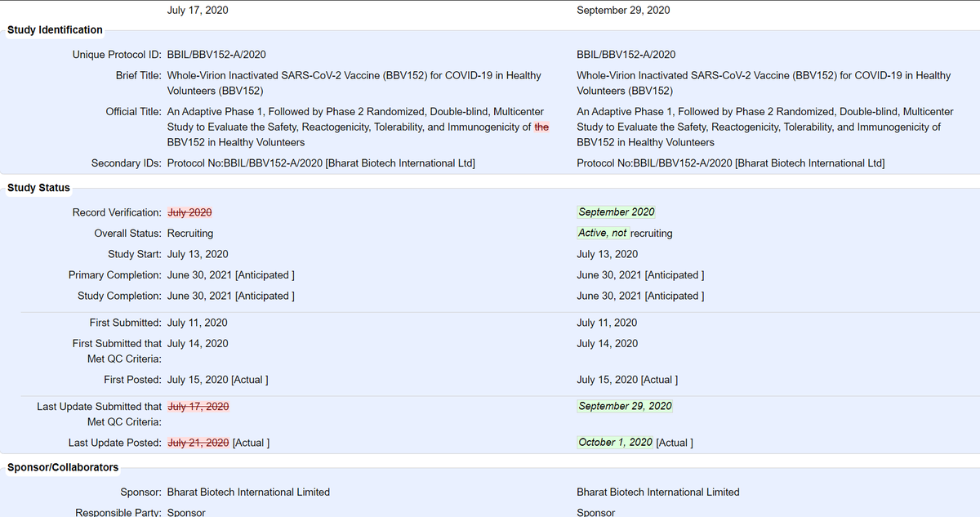Select the Responsible Party value 'Sponsor'

coord(186,511)
